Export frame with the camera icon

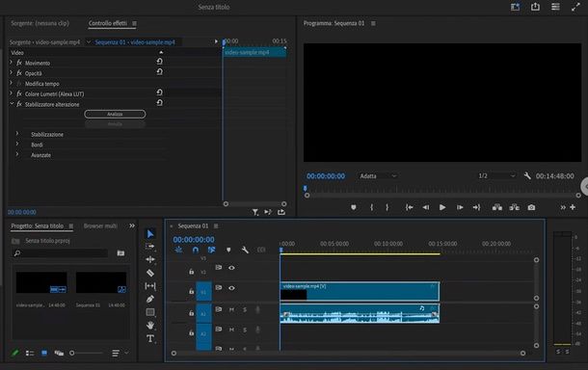pyautogui.click(x=531, y=207)
